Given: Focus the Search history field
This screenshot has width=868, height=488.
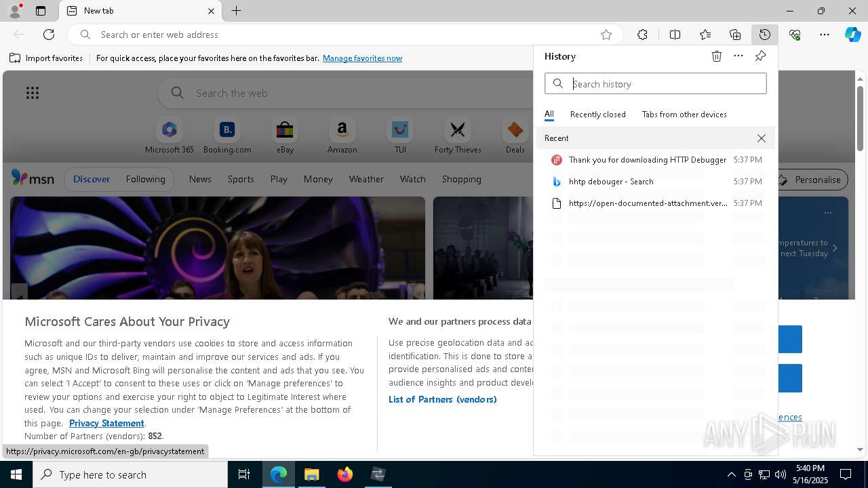Looking at the screenshot, I should [656, 84].
